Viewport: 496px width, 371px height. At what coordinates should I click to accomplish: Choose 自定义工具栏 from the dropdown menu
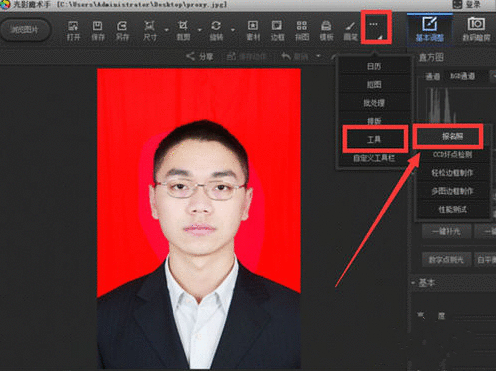click(374, 158)
